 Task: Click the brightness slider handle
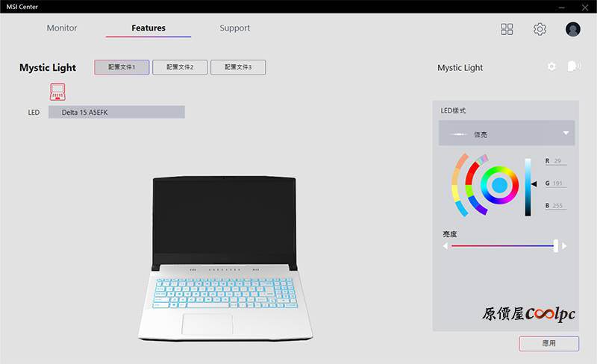556,246
